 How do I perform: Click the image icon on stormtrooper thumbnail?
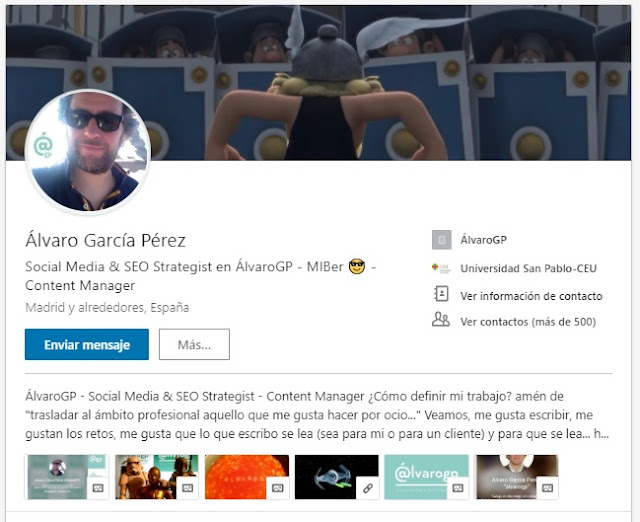point(188,488)
